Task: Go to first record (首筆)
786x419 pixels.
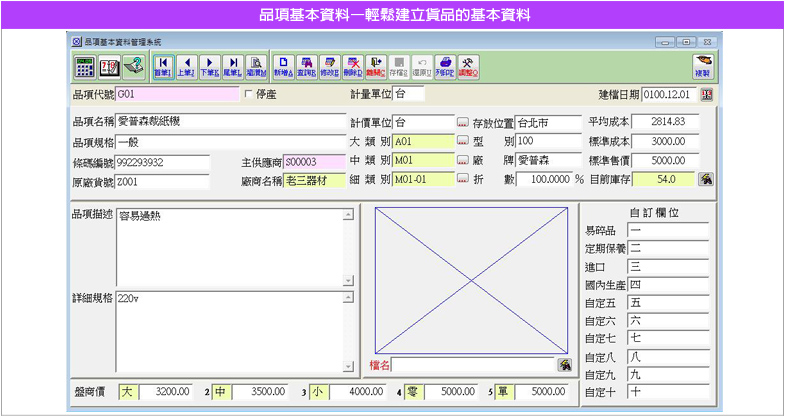Action: pyautogui.click(x=163, y=66)
